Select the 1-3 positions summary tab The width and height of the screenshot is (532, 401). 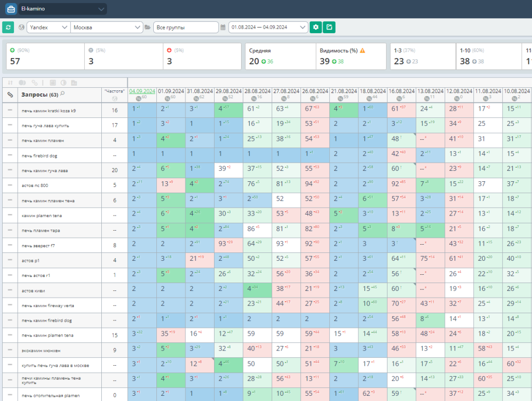pyautogui.click(x=421, y=56)
